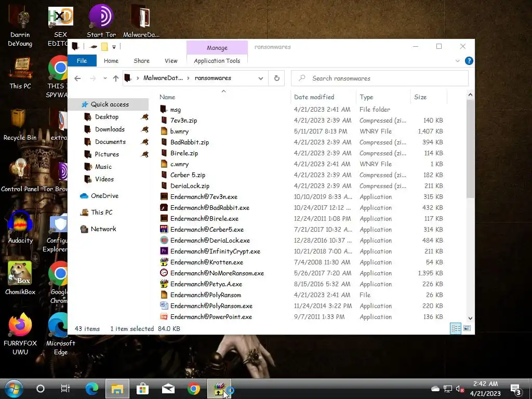Click the Manage contextual tab

(x=217, y=48)
